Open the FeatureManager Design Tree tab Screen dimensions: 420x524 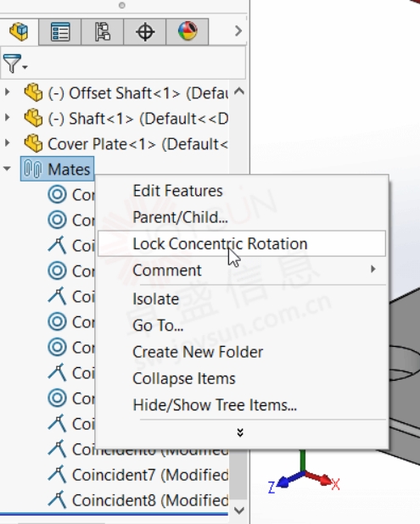[x=19, y=31]
